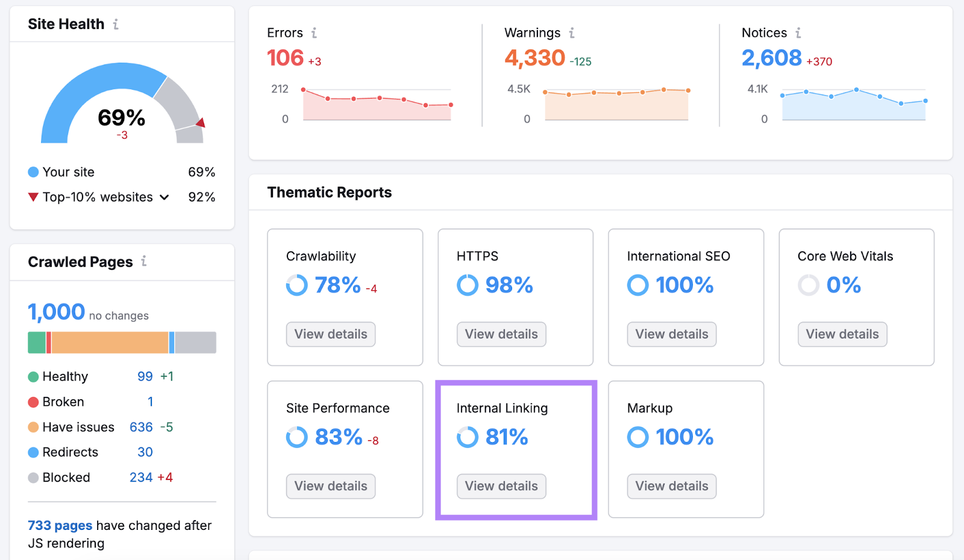Screen dimensions: 964x560
Task: Click the blue Your site legend dot
Action: coord(33,172)
